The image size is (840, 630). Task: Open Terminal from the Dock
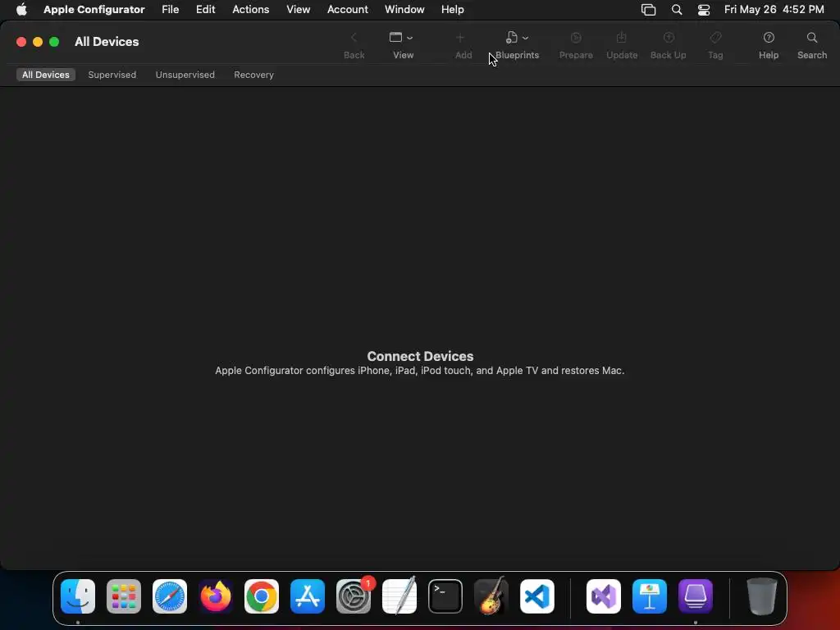coord(445,596)
